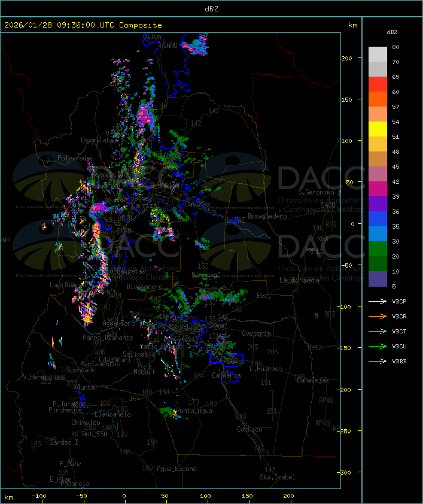
Task: Choose the purple 36-39 dBZ swatch
Action: [378, 204]
